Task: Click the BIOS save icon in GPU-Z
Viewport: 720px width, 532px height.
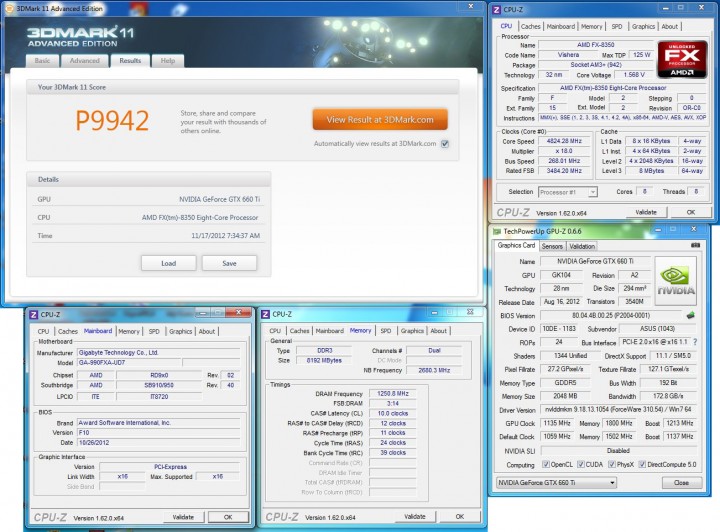Action: point(690,315)
